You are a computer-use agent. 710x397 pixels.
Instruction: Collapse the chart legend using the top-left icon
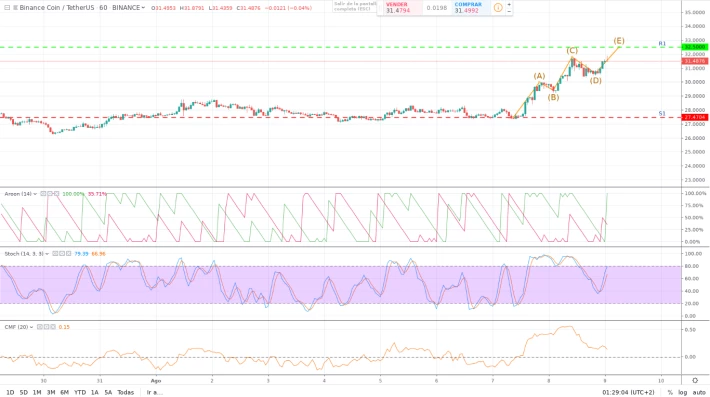click(x=7, y=8)
